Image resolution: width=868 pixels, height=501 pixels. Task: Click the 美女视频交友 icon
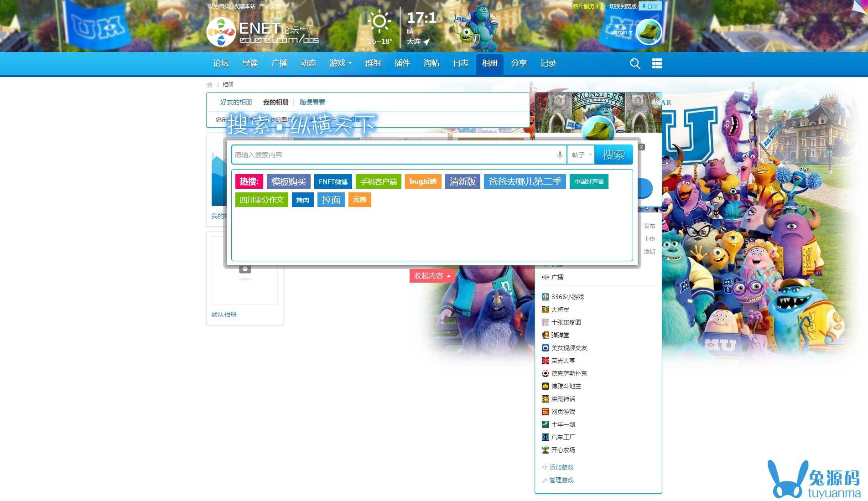545,348
